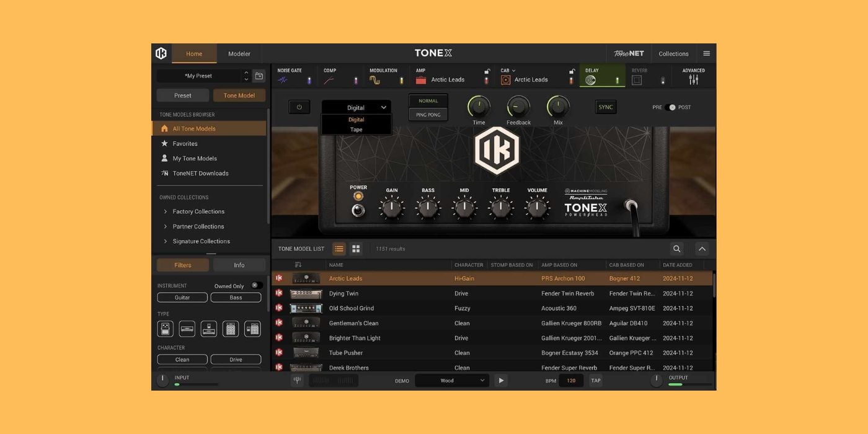Switch tone model list to grid view
Image resolution: width=868 pixels, height=434 pixels.
(x=356, y=249)
